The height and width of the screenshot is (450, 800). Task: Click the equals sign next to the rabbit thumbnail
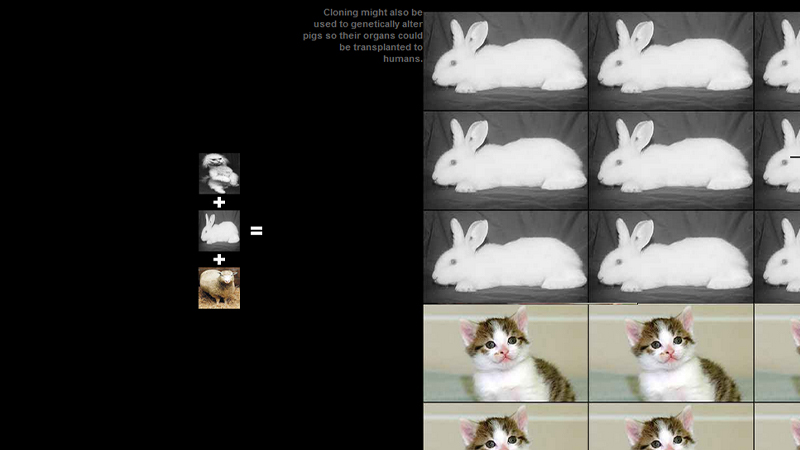pyautogui.click(x=257, y=231)
